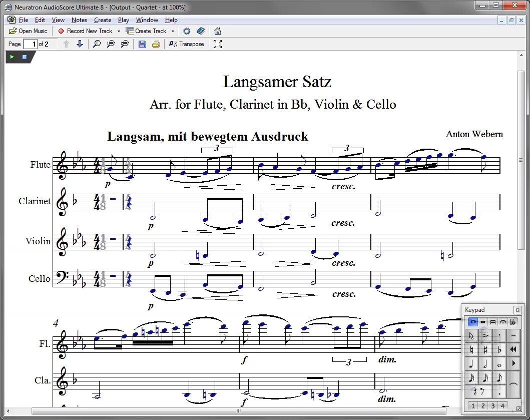Screen dimensions: 530x420
Task: Toggle the rest button on the Keypad
Action: tap(478, 391)
